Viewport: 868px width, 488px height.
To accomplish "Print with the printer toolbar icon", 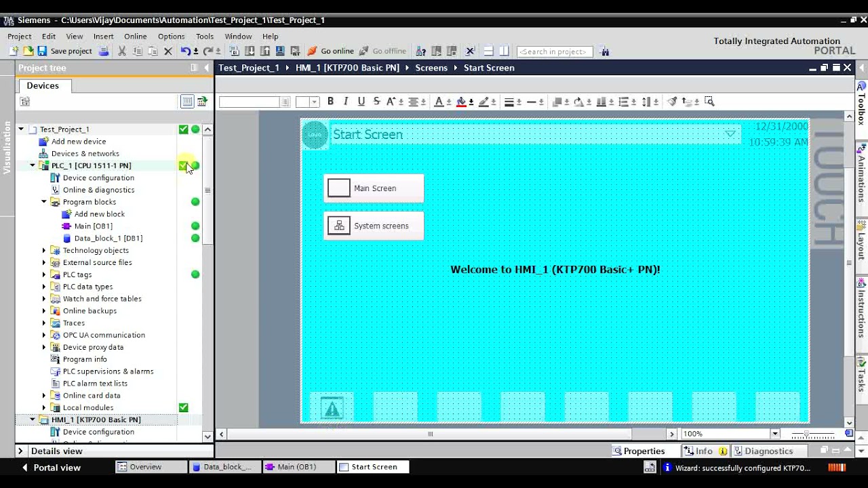I will [104, 51].
